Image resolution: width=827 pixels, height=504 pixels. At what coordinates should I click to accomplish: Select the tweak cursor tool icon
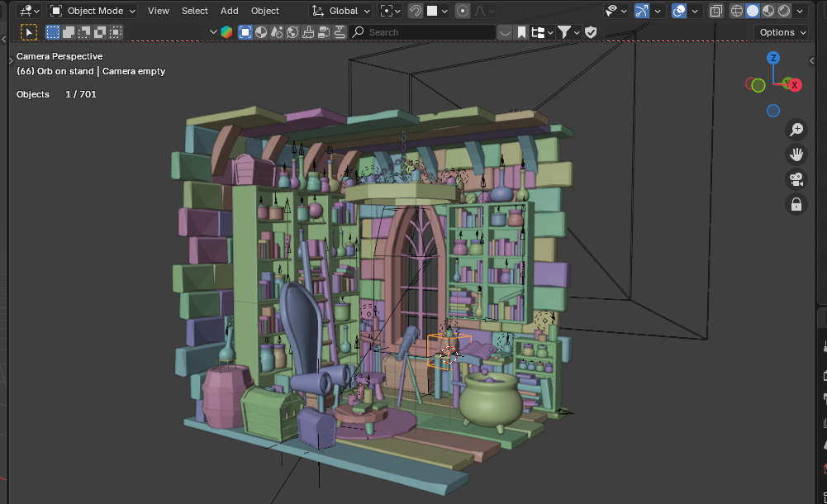pyautogui.click(x=29, y=32)
